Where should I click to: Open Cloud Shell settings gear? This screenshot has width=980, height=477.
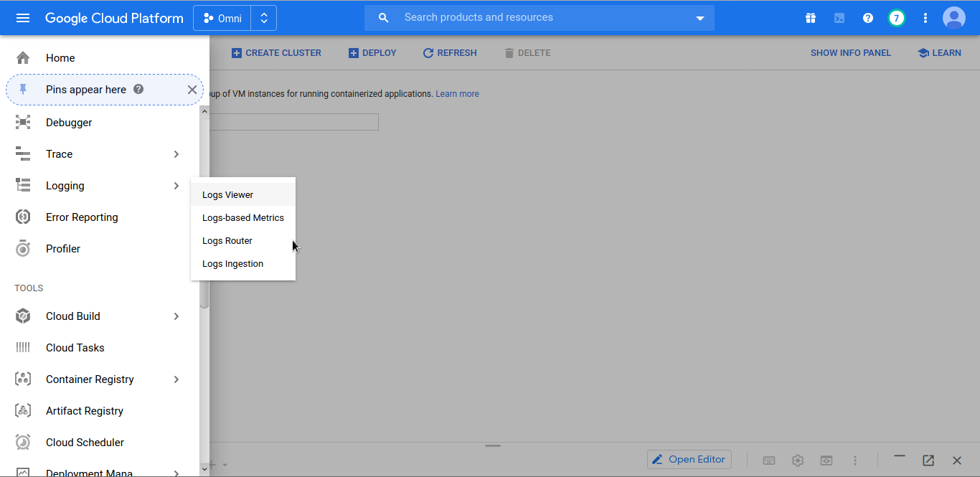[x=798, y=461]
